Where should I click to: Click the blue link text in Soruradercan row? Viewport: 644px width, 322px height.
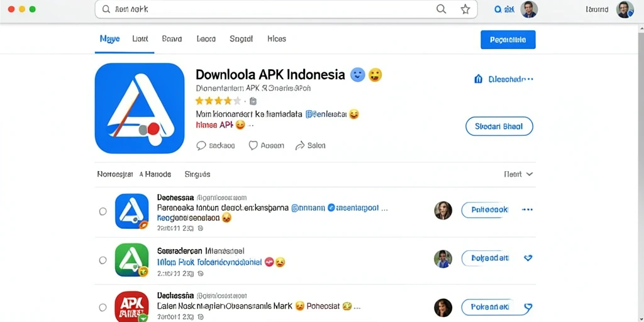pyautogui.click(x=209, y=262)
